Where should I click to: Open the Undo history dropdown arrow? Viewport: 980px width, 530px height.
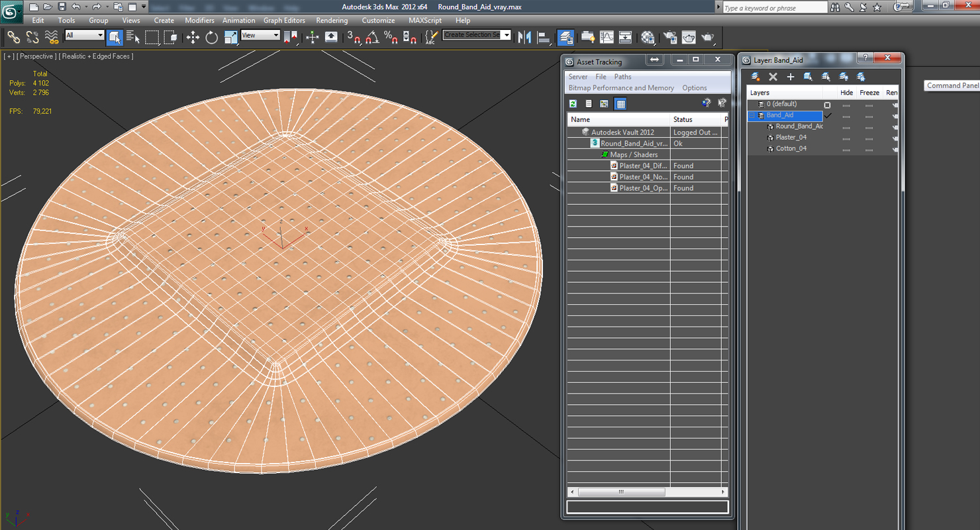[x=85, y=7]
